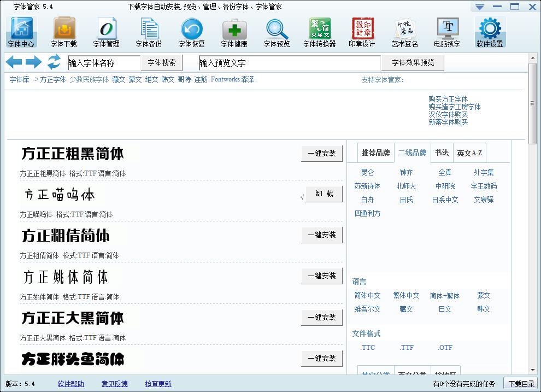Open the 印章设计 toolbar icon

[362, 32]
